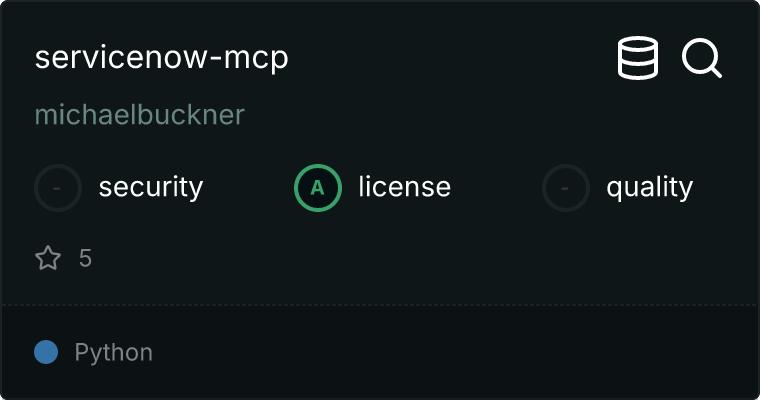
Task: Star the servicenow-mcp server
Action: coord(48,258)
